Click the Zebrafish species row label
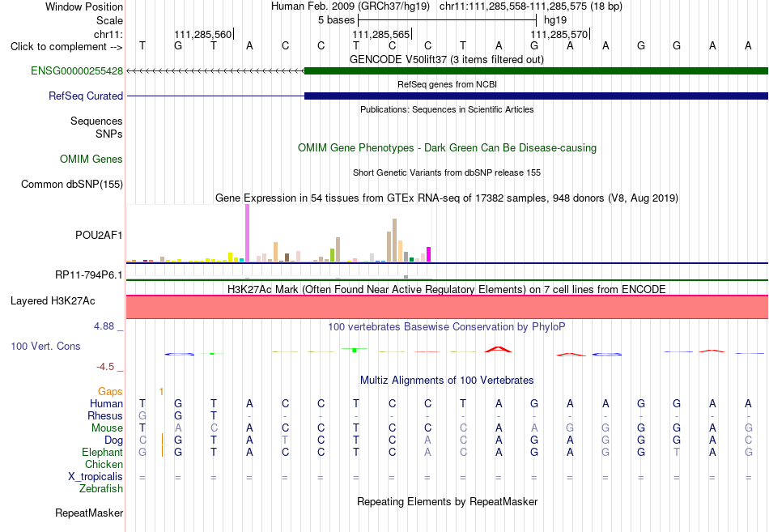The width and height of the screenshot is (769, 532). pyautogui.click(x=101, y=489)
